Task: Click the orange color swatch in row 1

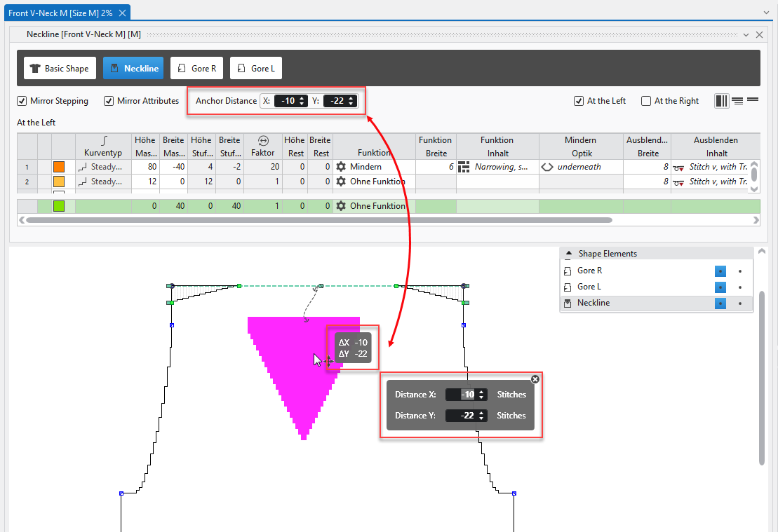Action: point(59,167)
